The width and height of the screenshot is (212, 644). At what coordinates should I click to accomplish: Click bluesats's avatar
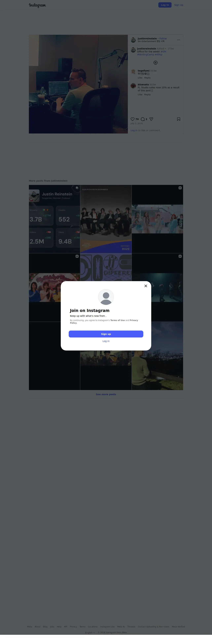pyautogui.click(x=133, y=86)
